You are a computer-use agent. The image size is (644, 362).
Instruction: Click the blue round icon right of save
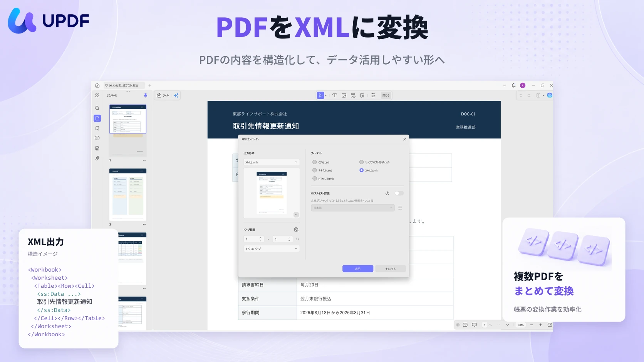[550, 95]
